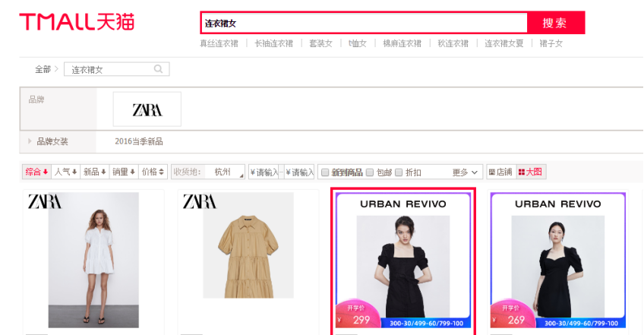
Task: Sort by 销量 sales volume
Action: 124,172
